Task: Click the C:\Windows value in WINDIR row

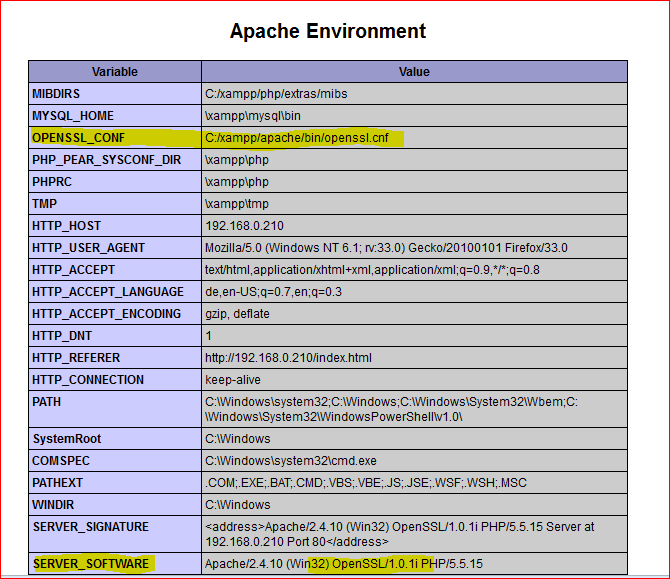Action: point(238,505)
